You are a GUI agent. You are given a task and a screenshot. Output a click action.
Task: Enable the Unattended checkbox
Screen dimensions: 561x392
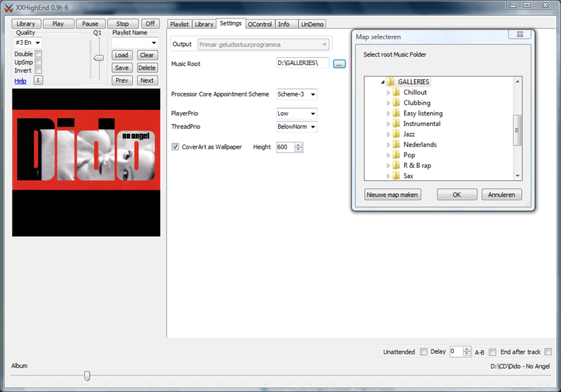pyautogui.click(x=423, y=351)
